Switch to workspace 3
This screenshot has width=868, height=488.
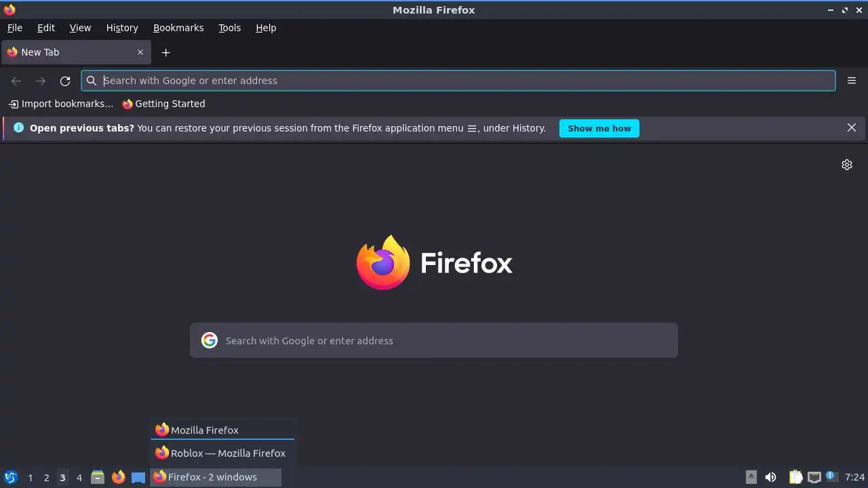[x=62, y=478]
